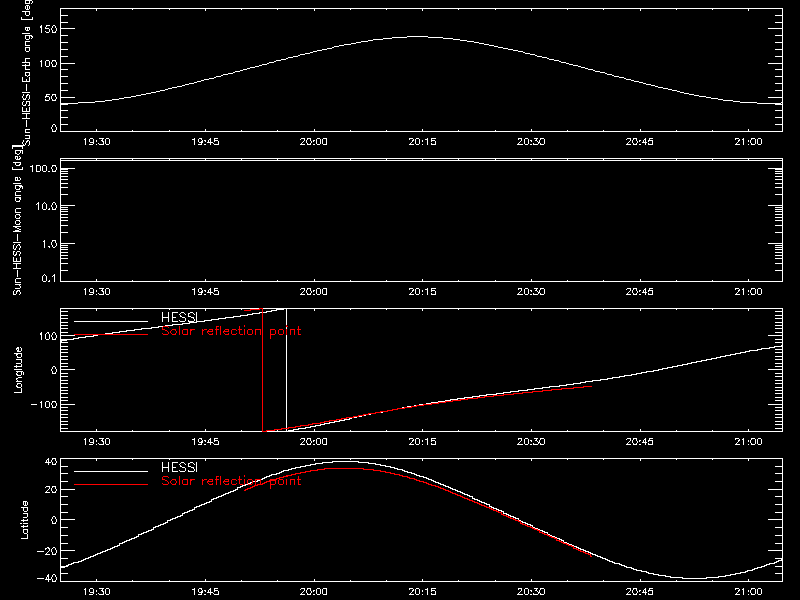This screenshot has width=800, height=600.
Task: Click 20:15 time label under Latitude plot
Action: pos(422,591)
